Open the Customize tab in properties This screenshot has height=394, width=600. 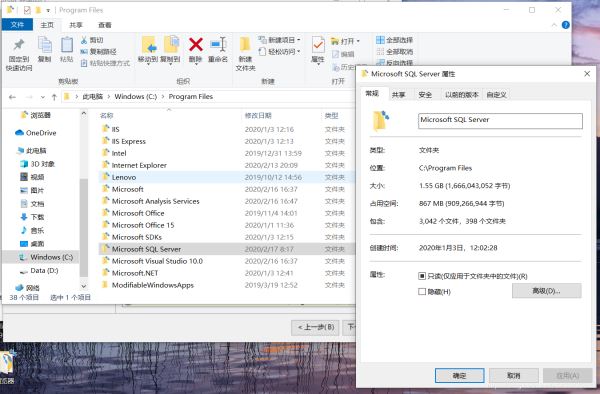tap(496, 94)
